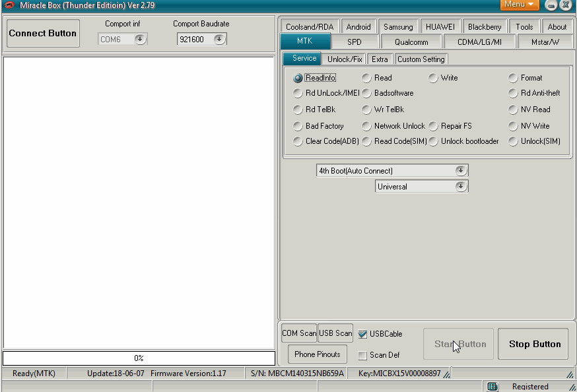The image size is (577, 392).
Task: Switch to the CDMA/LG/MI tab
Action: (479, 42)
